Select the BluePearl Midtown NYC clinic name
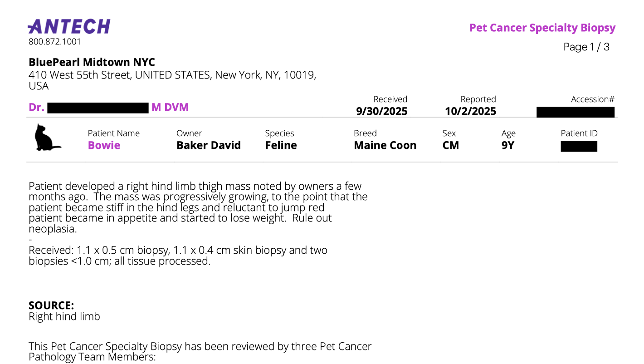Viewport: 644px width, 364px height. tap(92, 63)
